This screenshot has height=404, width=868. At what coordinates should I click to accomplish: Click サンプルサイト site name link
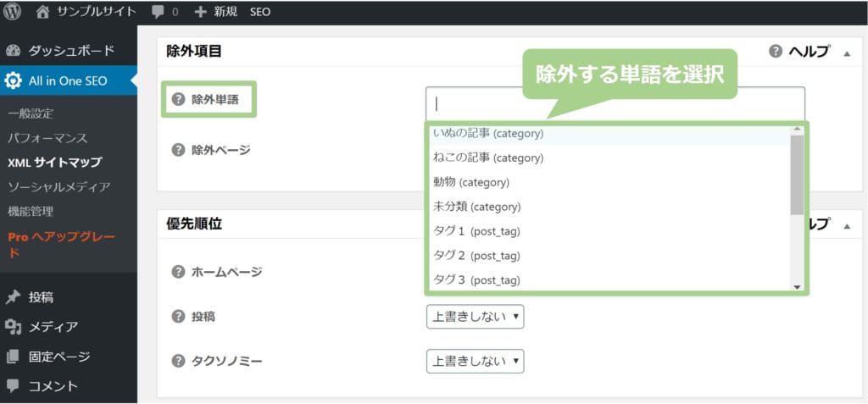97,12
